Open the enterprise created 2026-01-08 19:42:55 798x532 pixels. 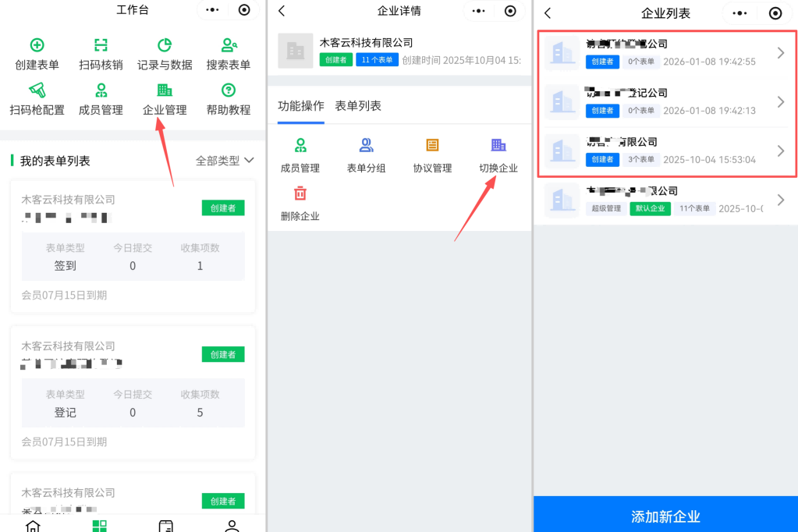pos(665,53)
